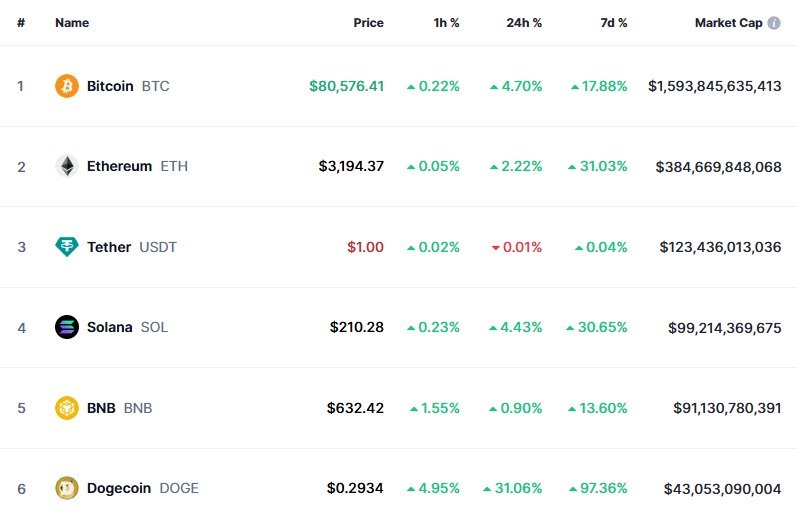The height and width of the screenshot is (513, 797).
Task: Sort table by Price column header
Action: coord(368,23)
